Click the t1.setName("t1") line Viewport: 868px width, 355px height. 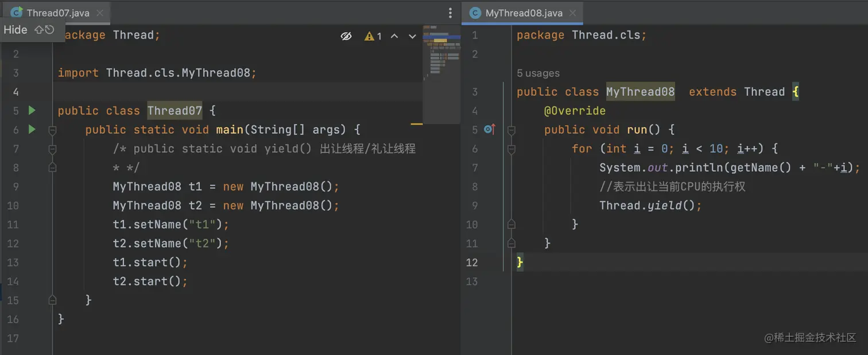171,224
